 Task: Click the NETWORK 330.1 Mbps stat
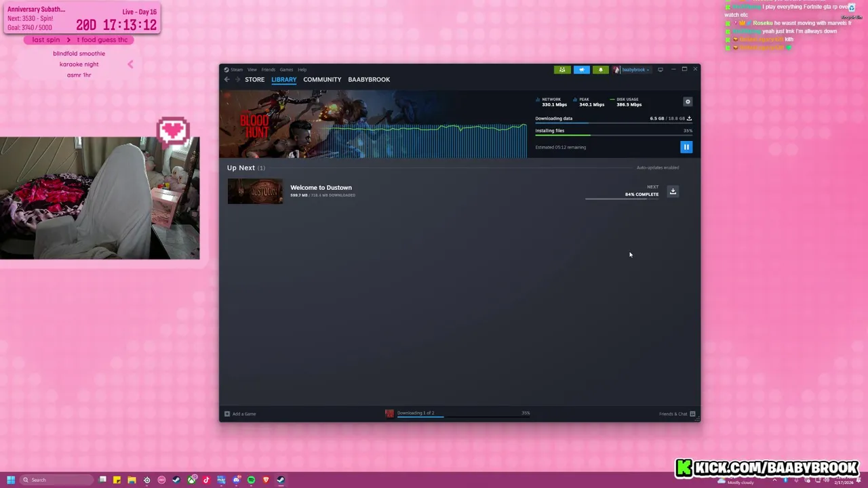(551, 102)
